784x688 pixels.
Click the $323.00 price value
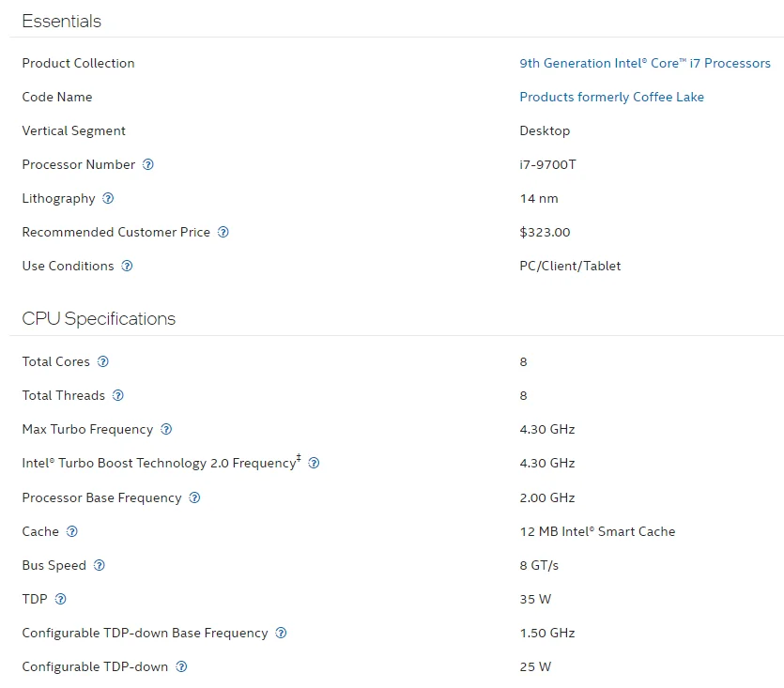click(545, 232)
